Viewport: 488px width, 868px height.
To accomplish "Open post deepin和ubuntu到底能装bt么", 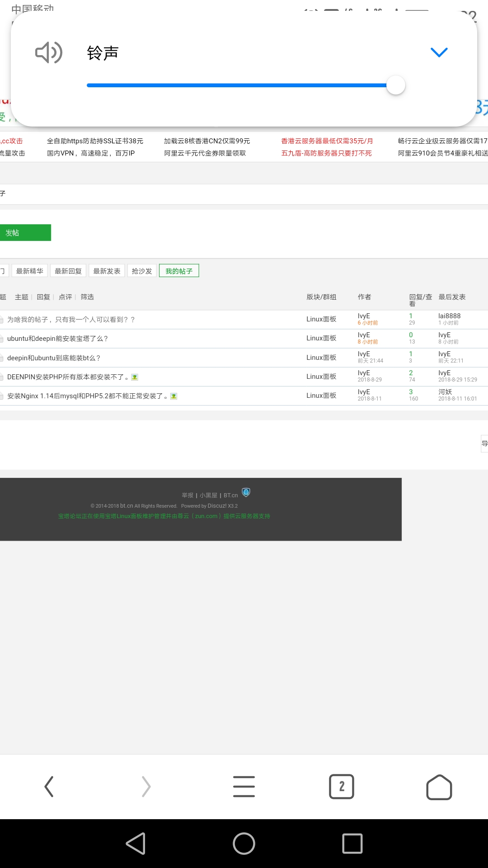I will point(54,358).
